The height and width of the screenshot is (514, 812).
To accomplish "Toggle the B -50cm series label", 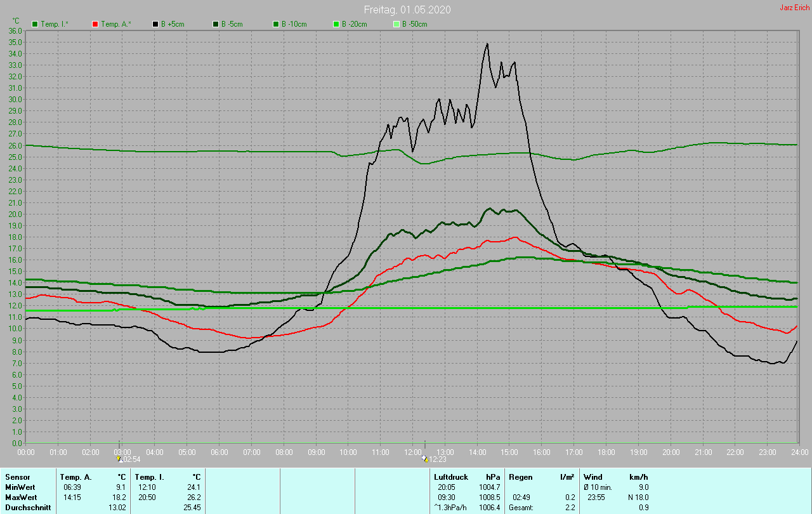I will [x=414, y=24].
